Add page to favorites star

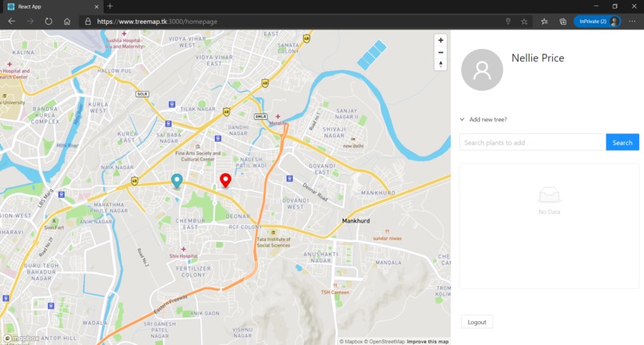524,22
